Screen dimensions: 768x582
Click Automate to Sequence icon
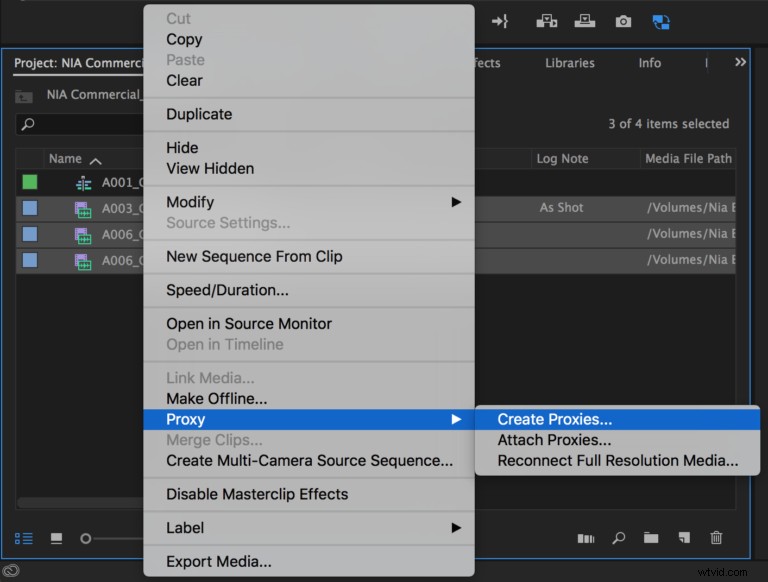tap(586, 538)
